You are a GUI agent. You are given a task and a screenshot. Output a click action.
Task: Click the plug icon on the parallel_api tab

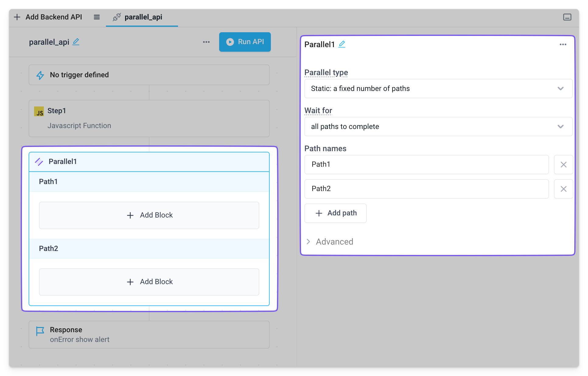117,17
